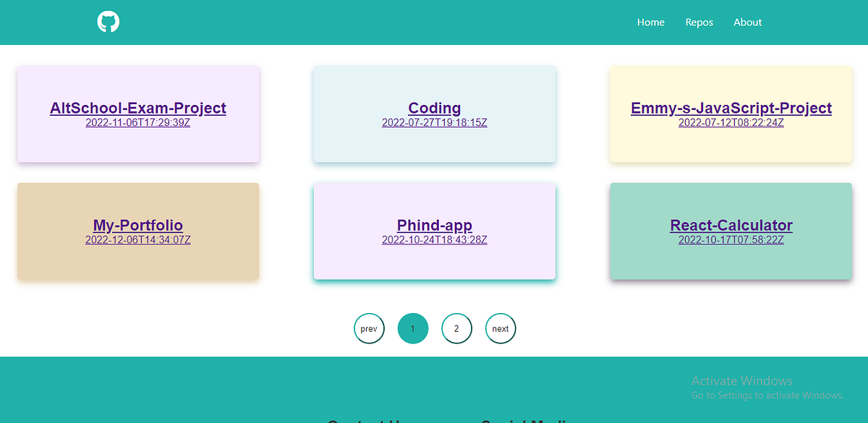Viewport: 868px width, 423px height.
Task: Click the My-Portfolio date link
Action: coord(137,239)
